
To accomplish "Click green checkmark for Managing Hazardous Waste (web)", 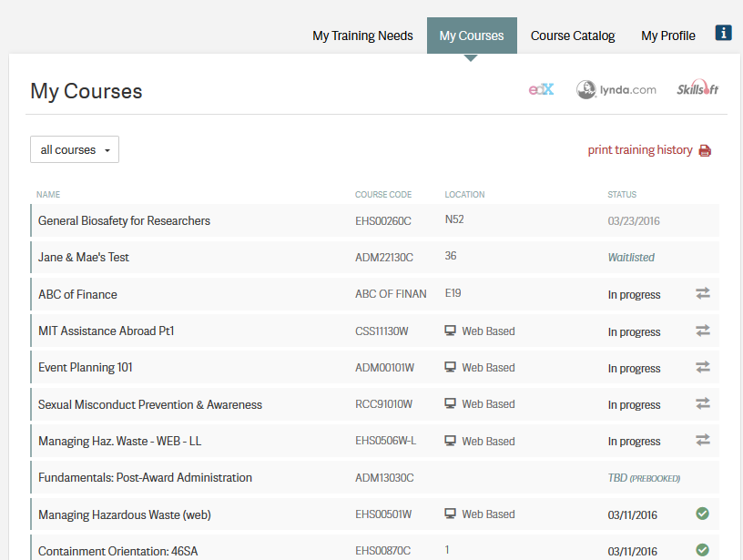I will pyautogui.click(x=702, y=513).
